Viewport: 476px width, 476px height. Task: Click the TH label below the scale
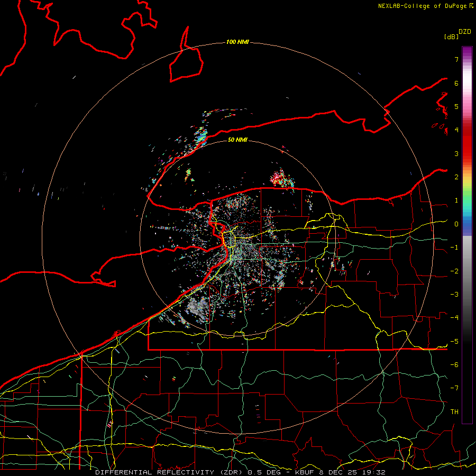coord(454,411)
